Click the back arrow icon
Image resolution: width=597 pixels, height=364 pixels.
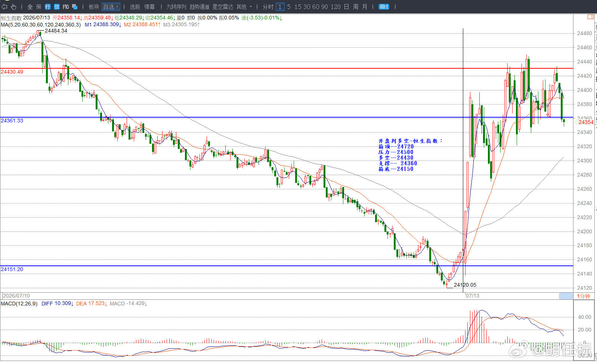click(x=4, y=7)
